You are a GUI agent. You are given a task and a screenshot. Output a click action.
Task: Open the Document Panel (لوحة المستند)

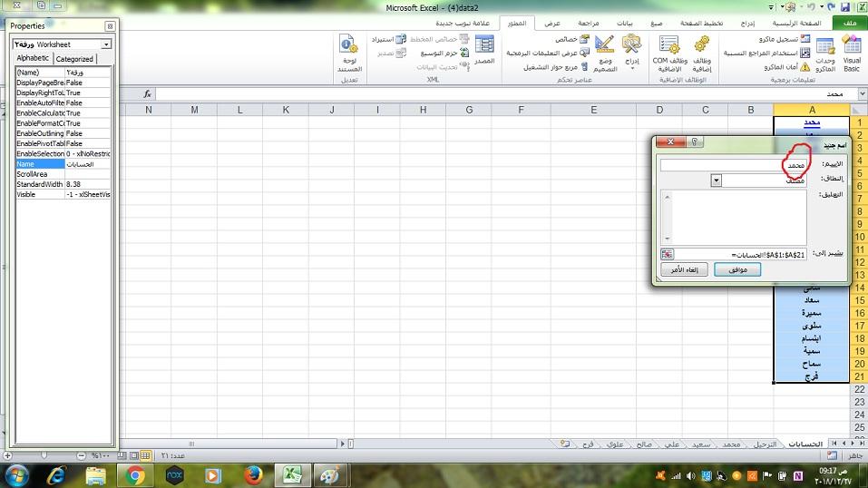tap(348, 54)
